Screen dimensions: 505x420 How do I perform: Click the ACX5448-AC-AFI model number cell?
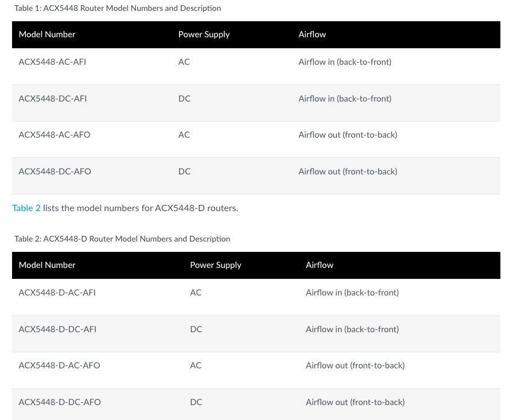[x=52, y=62]
